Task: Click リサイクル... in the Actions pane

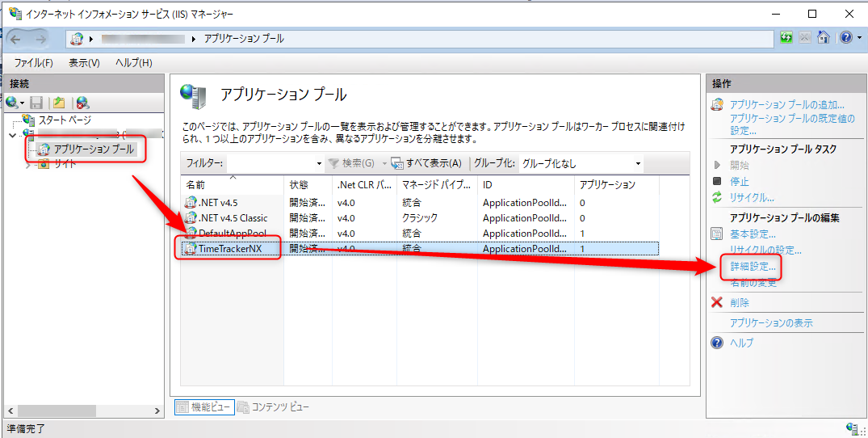Action: pos(751,197)
